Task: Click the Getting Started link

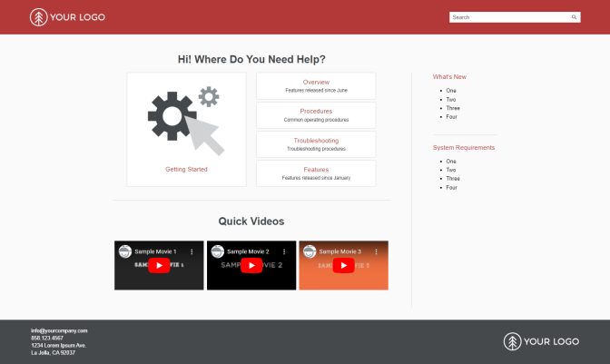Action: point(186,169)
